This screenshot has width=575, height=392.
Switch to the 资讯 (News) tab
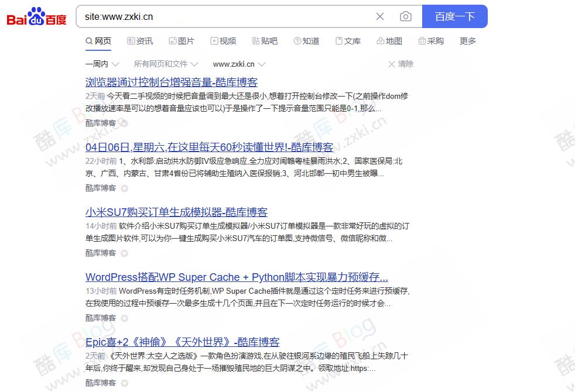pyautogui.click(x=140, y=41)
